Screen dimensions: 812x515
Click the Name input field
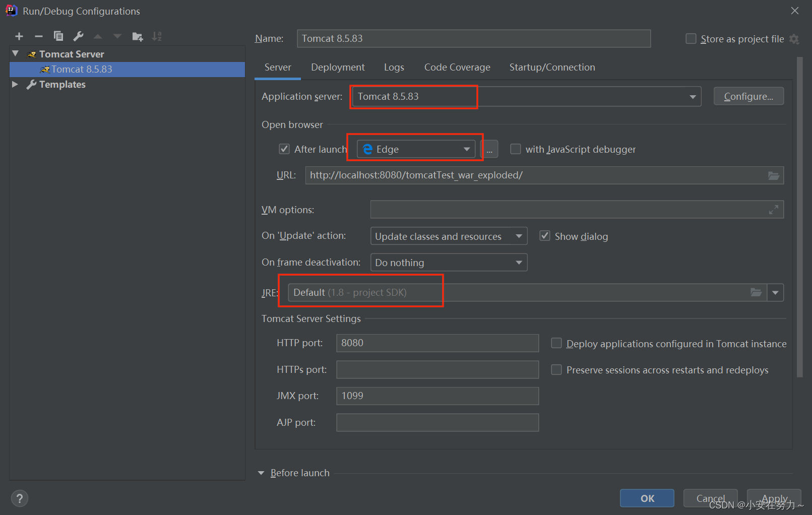[x=474, y=39]
